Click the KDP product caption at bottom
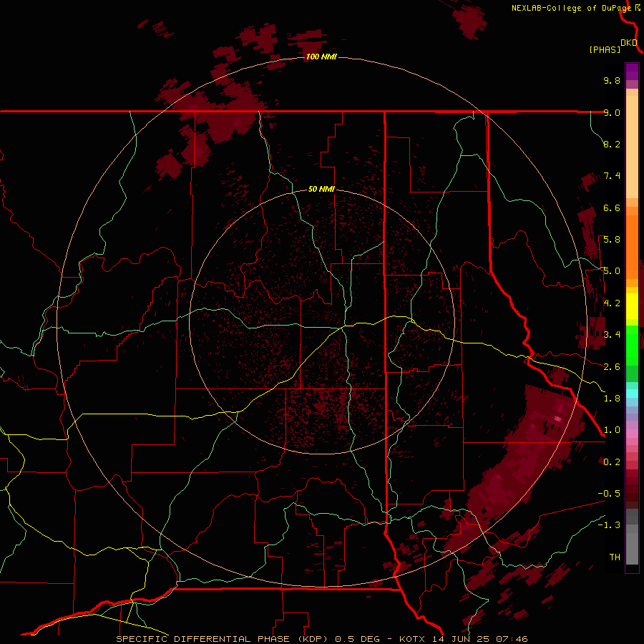 pos(321,639)
